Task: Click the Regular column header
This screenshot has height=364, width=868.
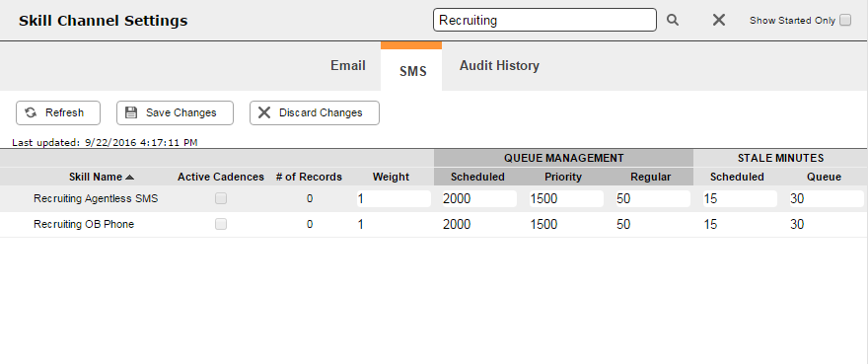Action: (650, 178)
